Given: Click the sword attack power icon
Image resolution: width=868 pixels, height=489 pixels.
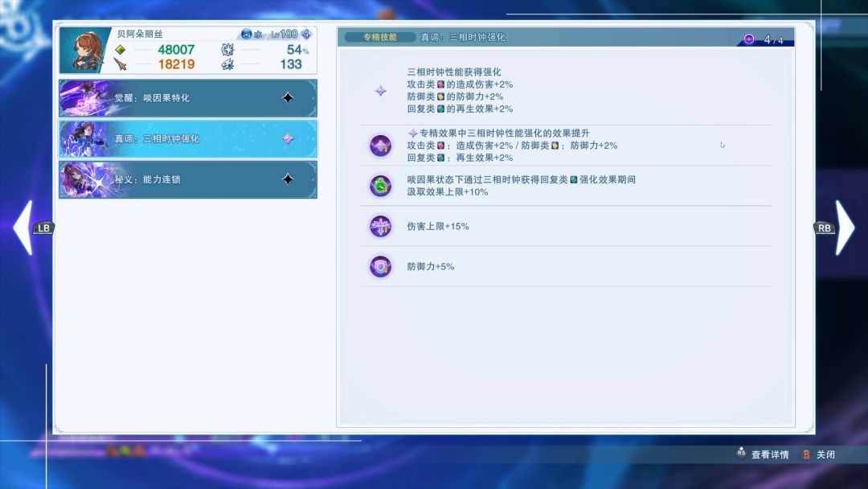Looking at the screenshot, I should point(120,64).
